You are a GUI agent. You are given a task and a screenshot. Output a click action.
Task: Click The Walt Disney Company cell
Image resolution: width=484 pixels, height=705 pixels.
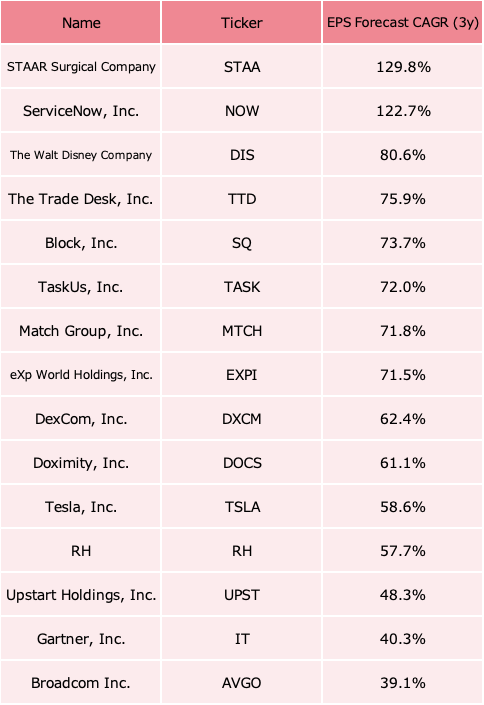(81, 155)
